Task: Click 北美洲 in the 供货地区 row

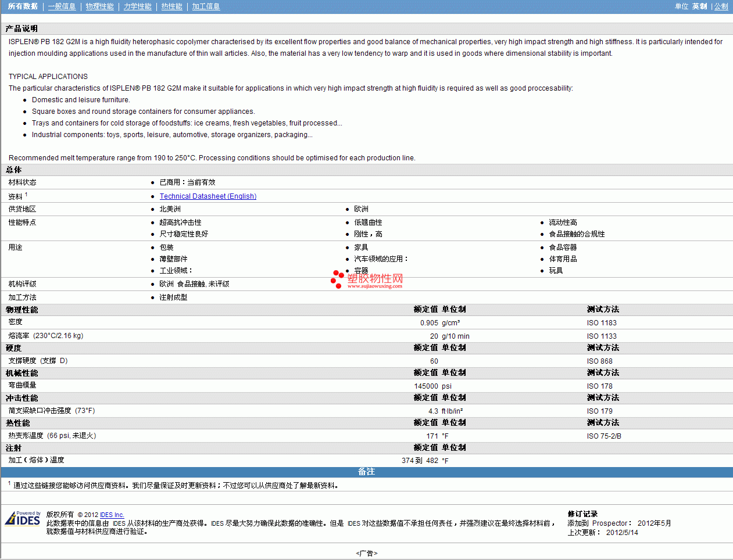Action: 170,209
